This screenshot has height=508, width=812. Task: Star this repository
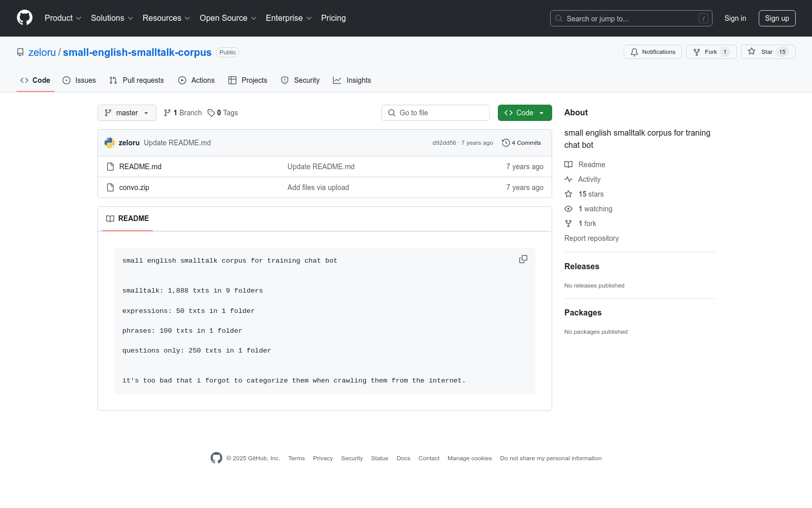click(768, 52)
